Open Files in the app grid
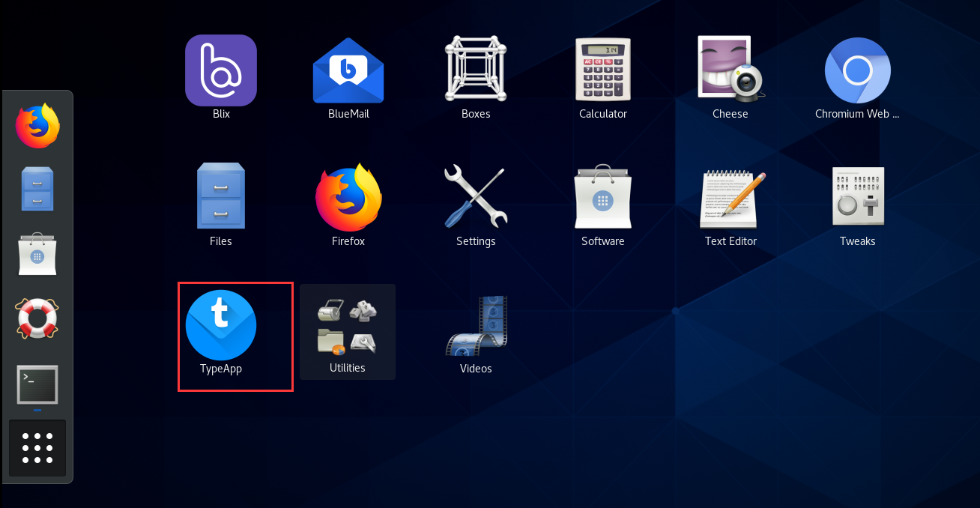 [221, 196]
